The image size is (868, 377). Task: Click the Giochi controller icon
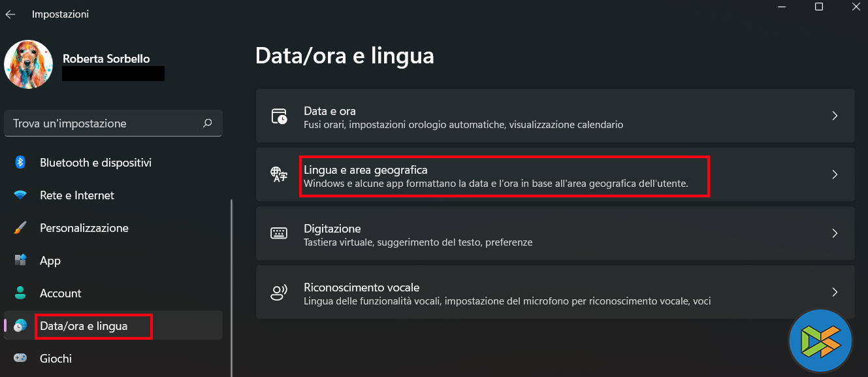tap(20, 358)
